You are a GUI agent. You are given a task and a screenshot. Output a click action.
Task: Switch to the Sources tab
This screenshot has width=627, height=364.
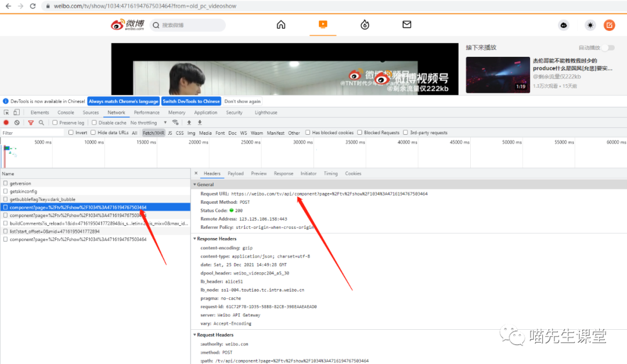(x=91, y=113)
